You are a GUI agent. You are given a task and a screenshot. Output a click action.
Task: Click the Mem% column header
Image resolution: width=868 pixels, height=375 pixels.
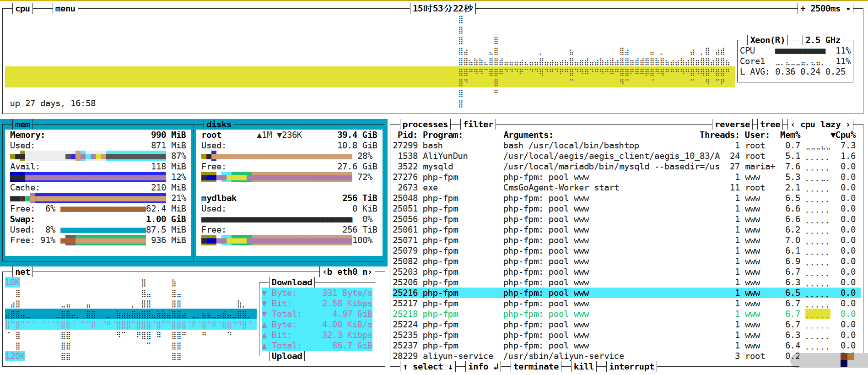click(790, 135)
